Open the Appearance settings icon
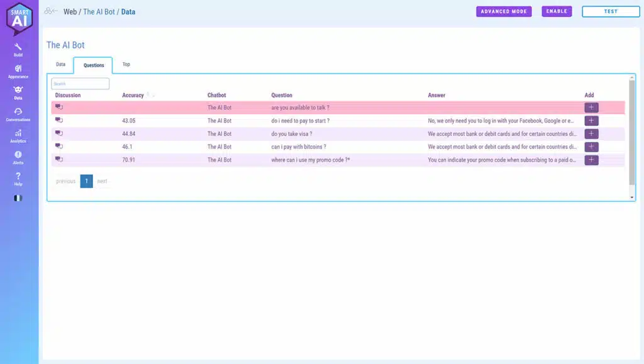 coord(18,69)
